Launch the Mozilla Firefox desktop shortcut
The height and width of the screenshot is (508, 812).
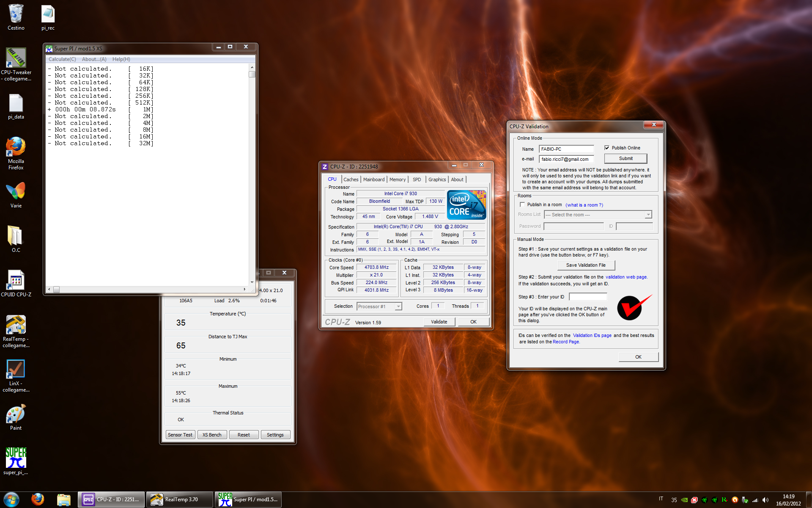tap(16, 153)
